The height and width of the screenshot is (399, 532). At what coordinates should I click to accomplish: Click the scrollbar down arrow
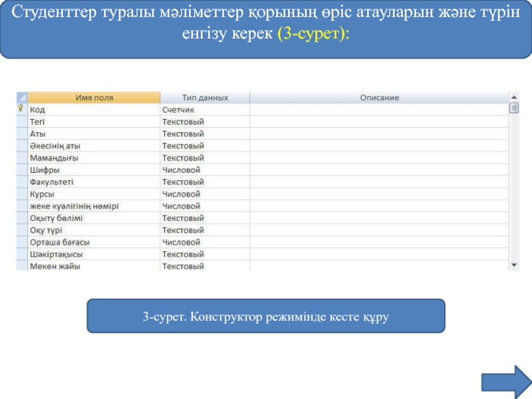513,265
